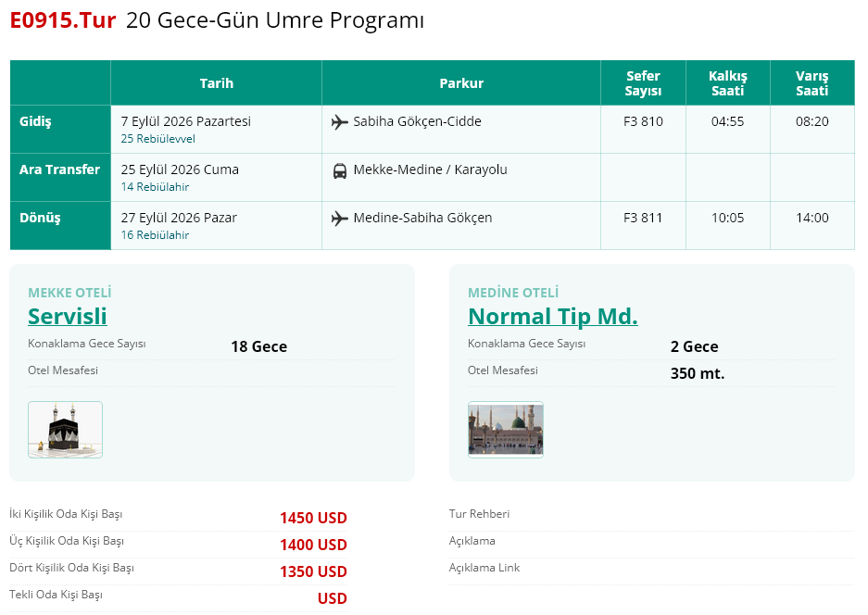Click the Kalkış Saati column header
Viewport: 868px width, 615px height.
tap(727, 83)
